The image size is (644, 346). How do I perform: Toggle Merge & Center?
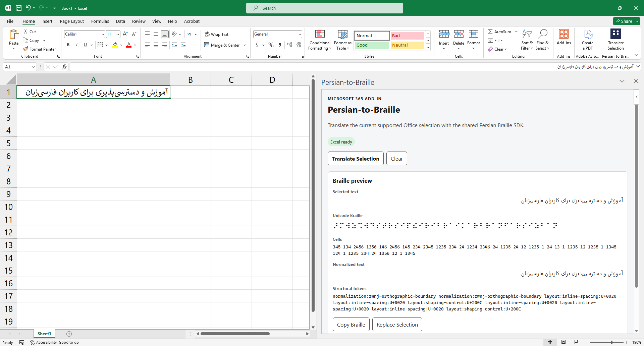click(x=222, y=45)
